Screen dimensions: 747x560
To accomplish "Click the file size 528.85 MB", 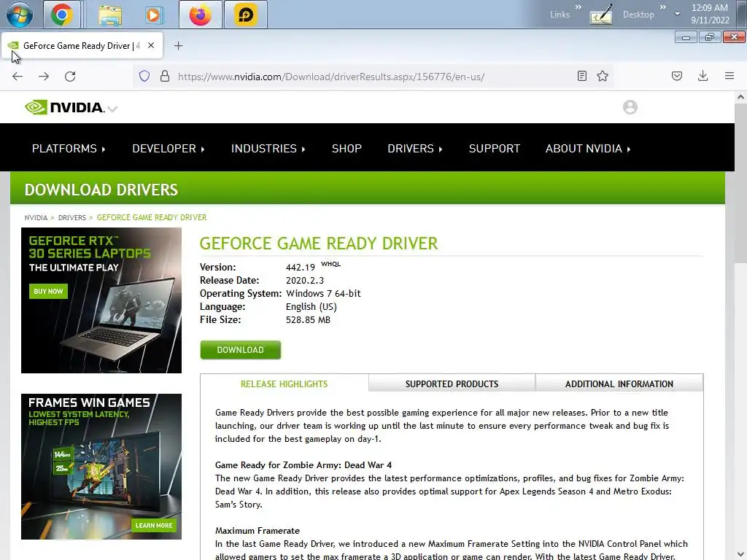I will (308, 320).
